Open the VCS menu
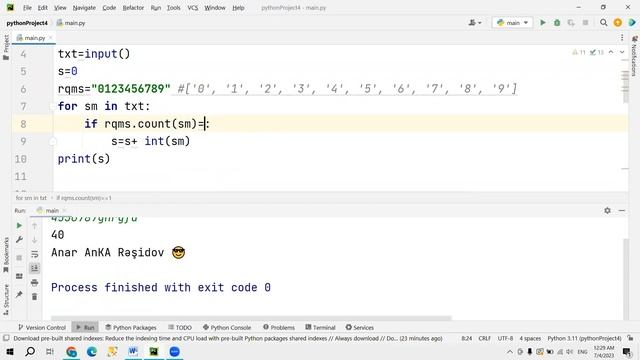The image size is (640, 360). (x=193, y=8)
